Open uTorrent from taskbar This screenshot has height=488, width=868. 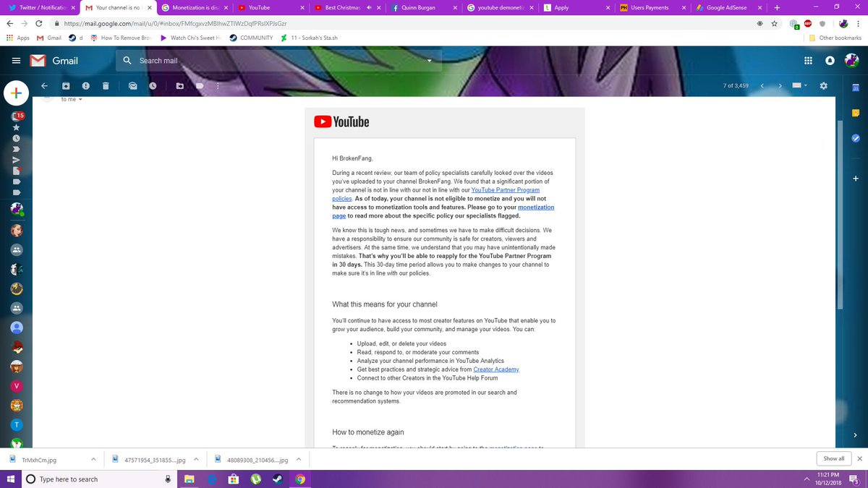(255, 479)
